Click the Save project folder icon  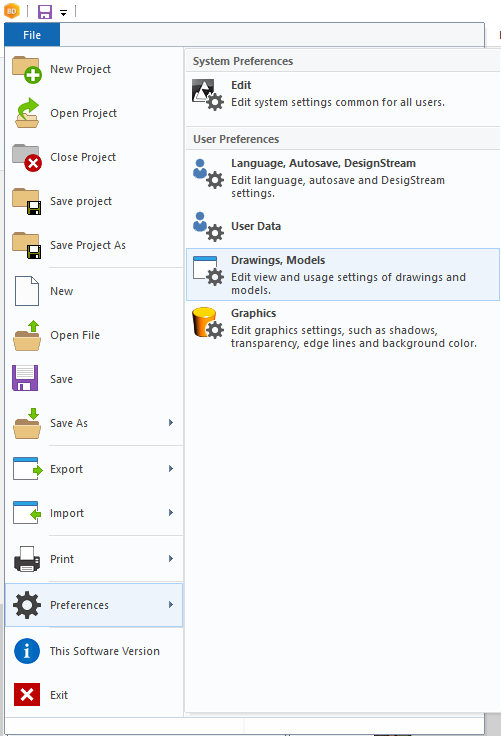27,201
